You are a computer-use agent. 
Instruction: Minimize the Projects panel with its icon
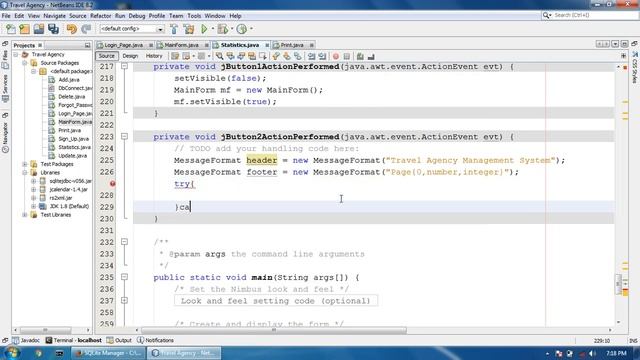[x=87, y=45]
